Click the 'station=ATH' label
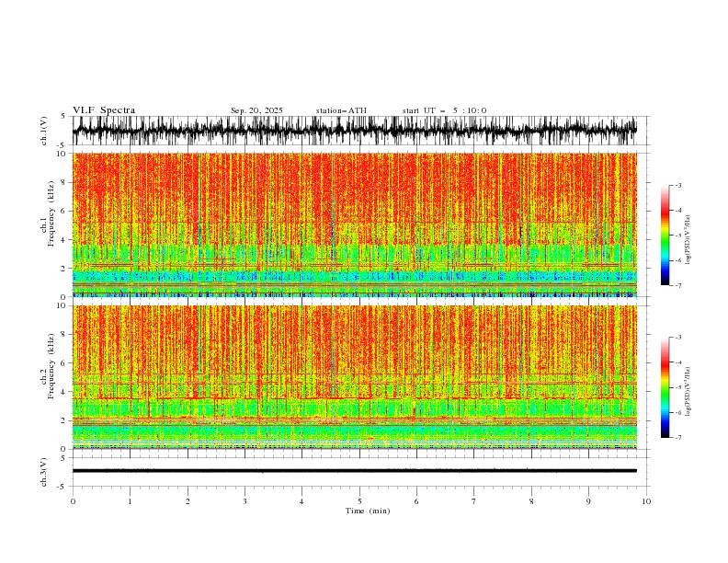This screenshot has height=563, width=728. click(341, 110)
